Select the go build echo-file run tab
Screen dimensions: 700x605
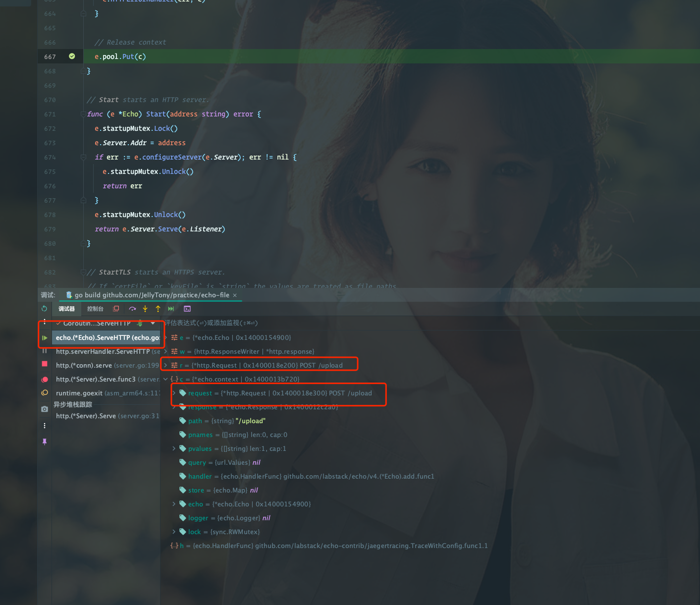(152, 295)
